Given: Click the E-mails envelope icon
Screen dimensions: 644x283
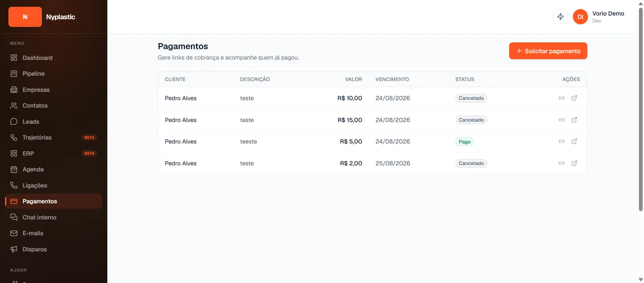Looking at the screenshot, I should (x=14, y=233).
